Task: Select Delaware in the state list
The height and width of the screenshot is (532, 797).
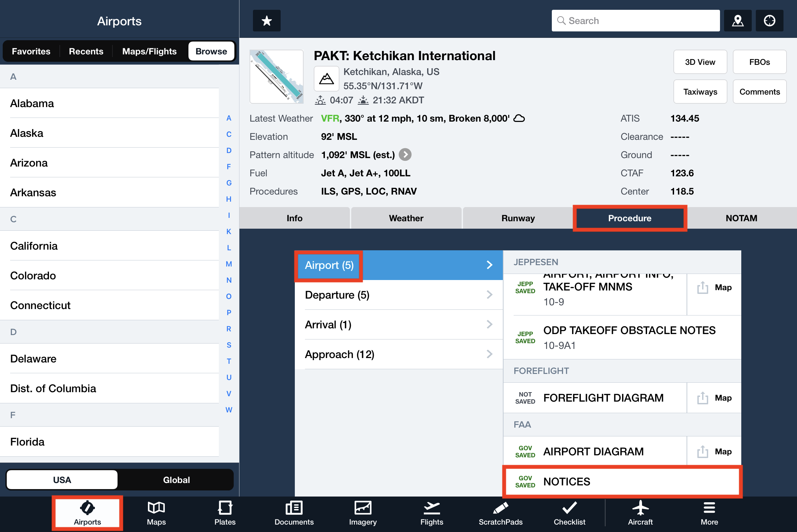Action: 109,359
